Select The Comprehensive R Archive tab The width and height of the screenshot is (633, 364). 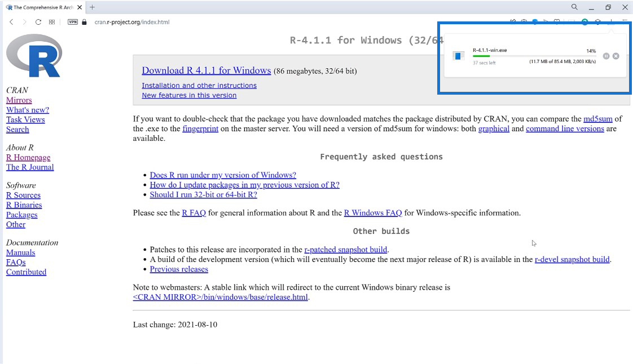click(x=43, y=7)
